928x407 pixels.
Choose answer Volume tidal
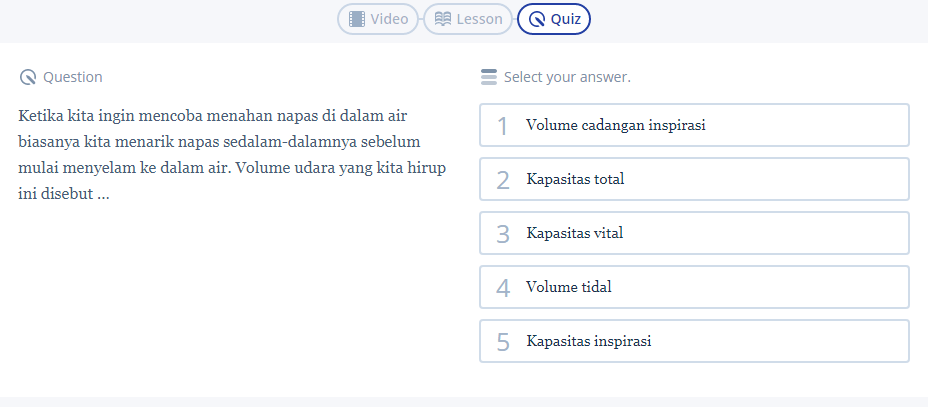(x=694, y=287)
